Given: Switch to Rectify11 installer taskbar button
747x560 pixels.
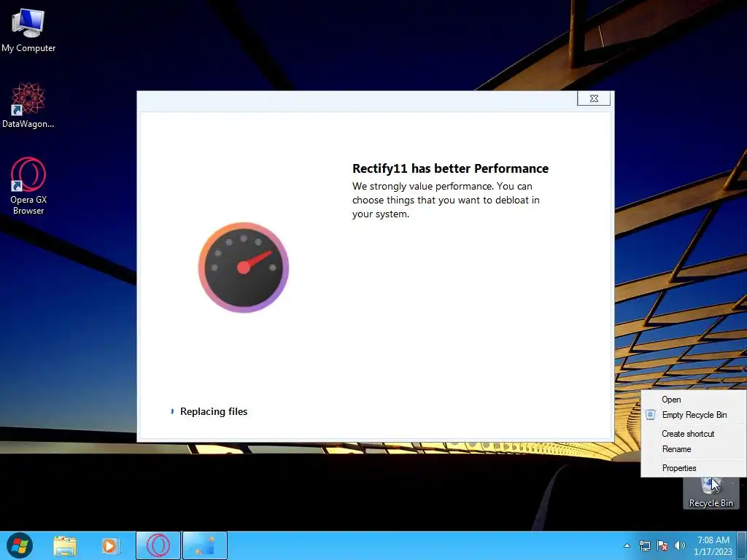Looking at the screenshot, I should tap(205, 545).
